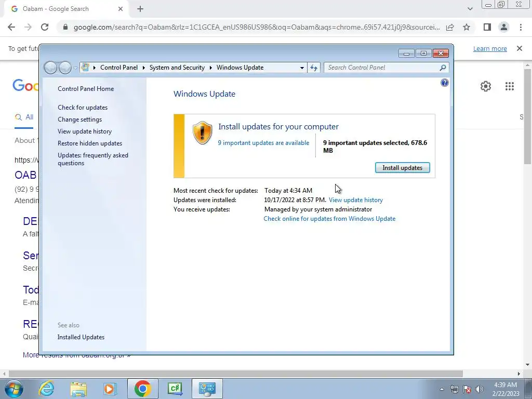The image size is (532, 399).
Task: Open View update history next to install date
Action: point(355,200)
